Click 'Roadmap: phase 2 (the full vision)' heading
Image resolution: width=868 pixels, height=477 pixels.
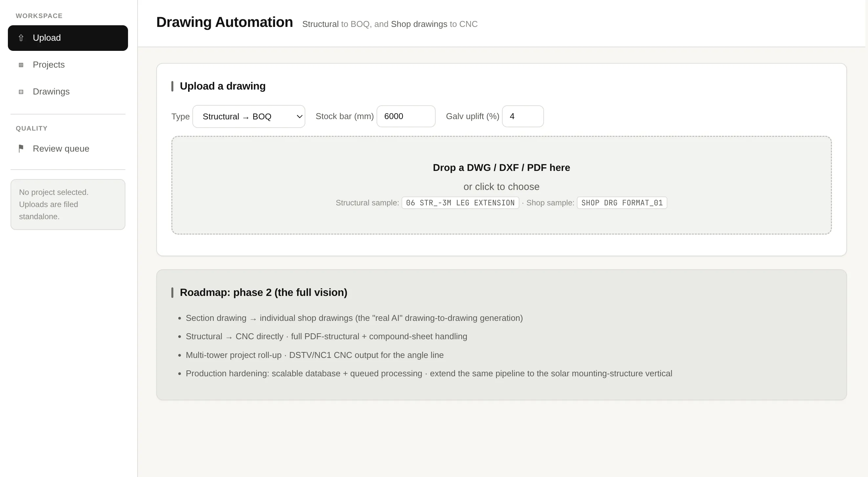click(x=264, y=293)
